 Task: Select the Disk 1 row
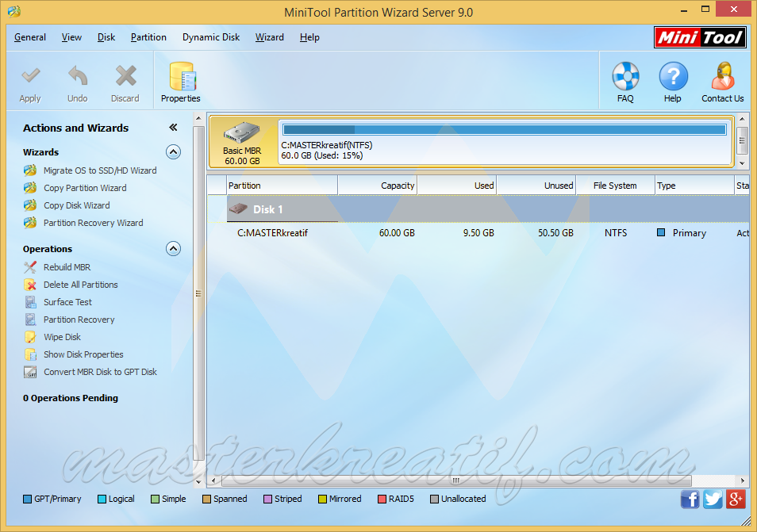coord(488,209)
